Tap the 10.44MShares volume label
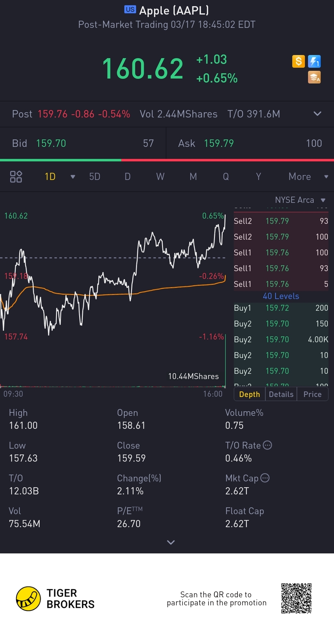The image size is (334, 644). click(x=193, y=376)
